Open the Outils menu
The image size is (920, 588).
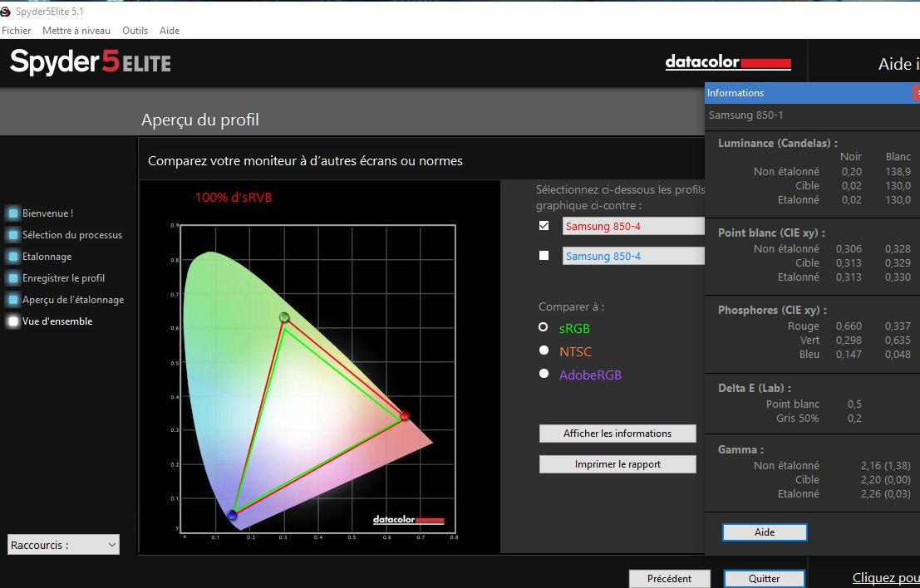click(x=135, y=31)
